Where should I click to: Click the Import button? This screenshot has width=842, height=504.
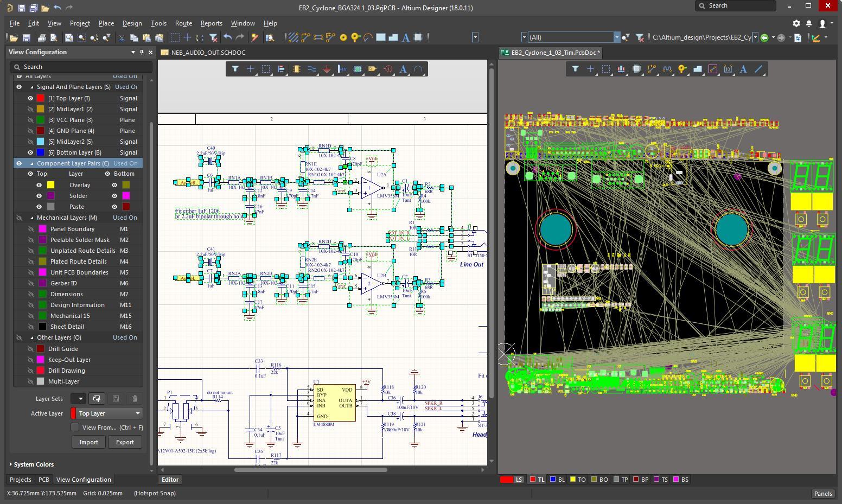[x=89, y=442]
